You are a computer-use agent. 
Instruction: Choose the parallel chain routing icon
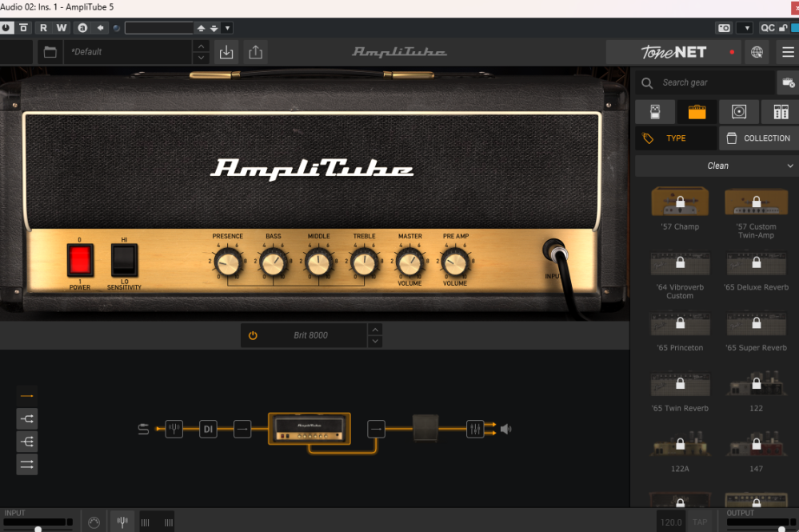click(x=27, y=464)
